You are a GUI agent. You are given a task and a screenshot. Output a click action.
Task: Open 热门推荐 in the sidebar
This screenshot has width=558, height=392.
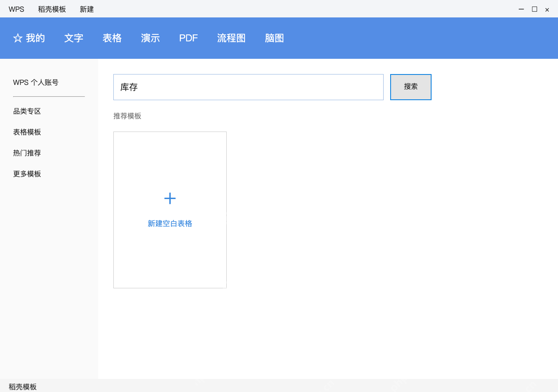[x=27, y=153]
